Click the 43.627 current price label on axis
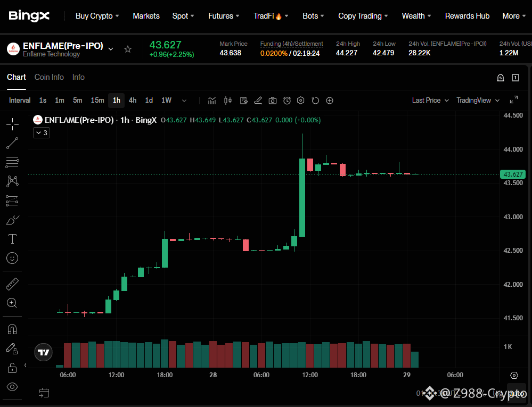The width and height of the screenshot is (532, 407). click(x=513, y=174)
